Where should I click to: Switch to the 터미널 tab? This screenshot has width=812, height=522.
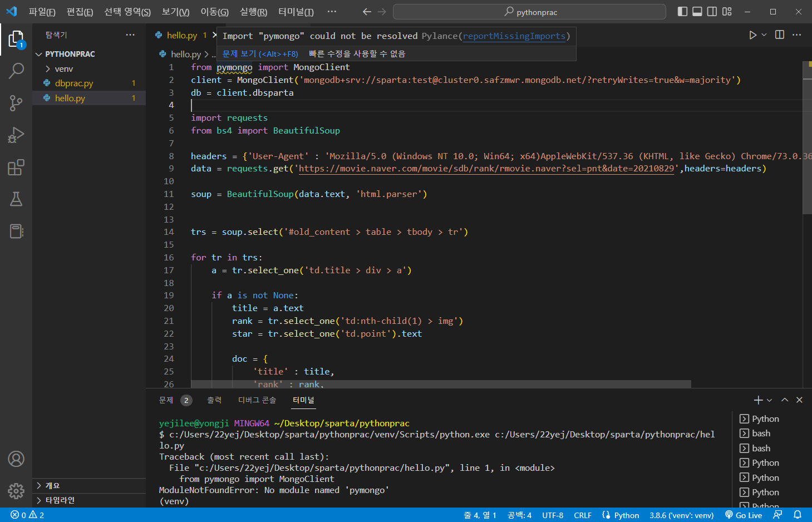pyautogui.click(x=304, y=400)
